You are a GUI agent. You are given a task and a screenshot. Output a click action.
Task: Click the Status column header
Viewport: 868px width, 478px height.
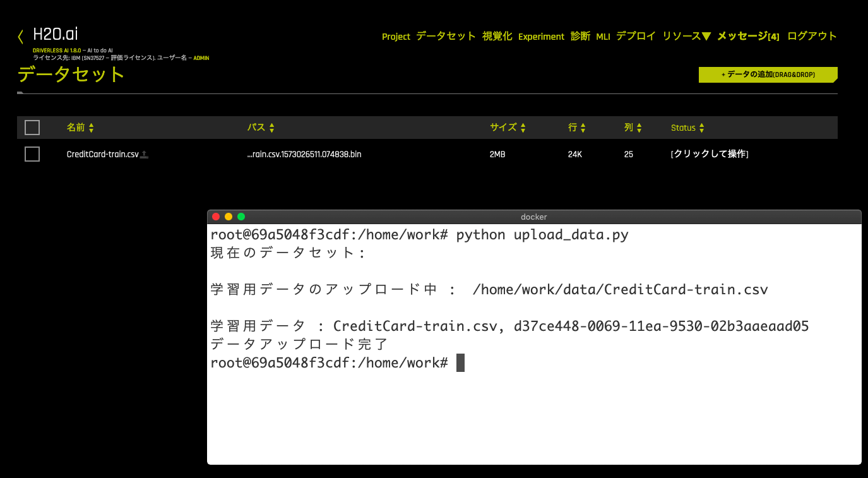[683, 128]
